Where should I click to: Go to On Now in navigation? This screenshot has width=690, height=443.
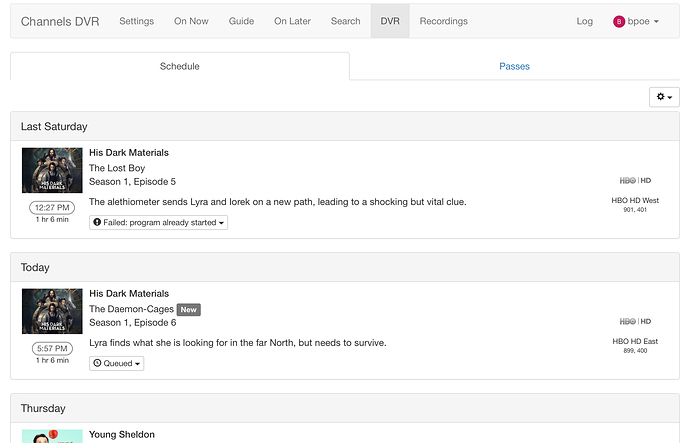pyautogui.click(x=191, y=21)
